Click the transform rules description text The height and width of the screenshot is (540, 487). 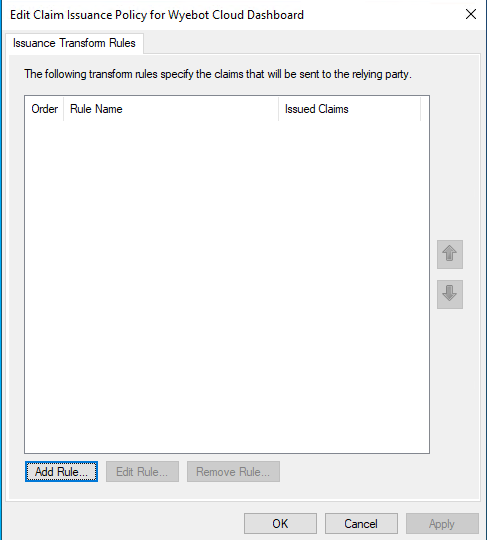(218, 74)
